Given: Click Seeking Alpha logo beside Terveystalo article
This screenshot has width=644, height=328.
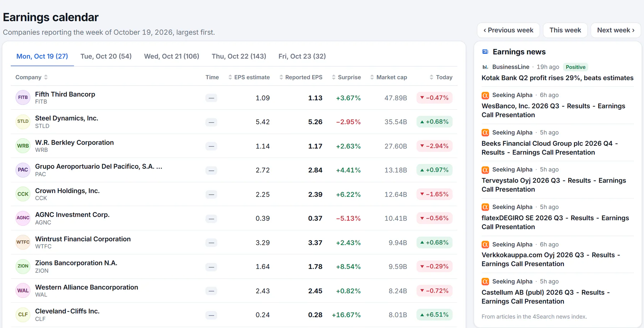Looking at the screenshot, I should tap(485, 170).
